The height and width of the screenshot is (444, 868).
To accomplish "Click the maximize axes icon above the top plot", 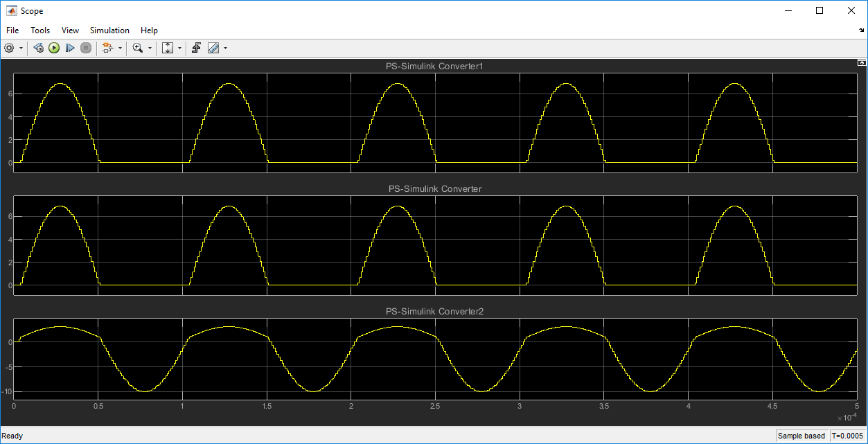I will [x=862, y=62].
